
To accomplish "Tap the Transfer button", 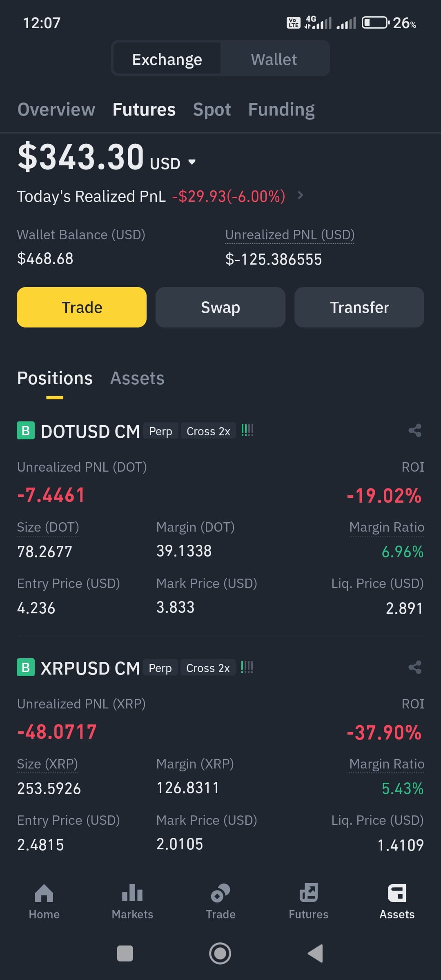I will click(359, 307).
